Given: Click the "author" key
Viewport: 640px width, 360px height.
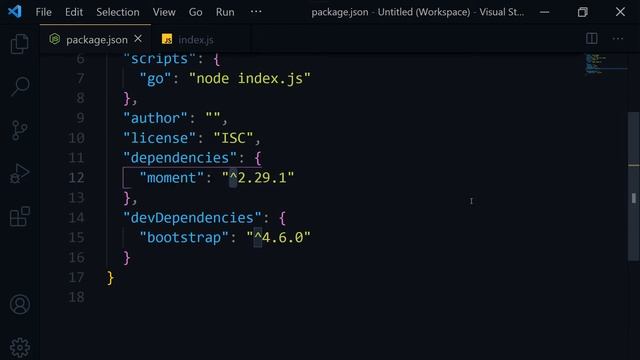Looking at the screenshot, I should click(155, 118).
